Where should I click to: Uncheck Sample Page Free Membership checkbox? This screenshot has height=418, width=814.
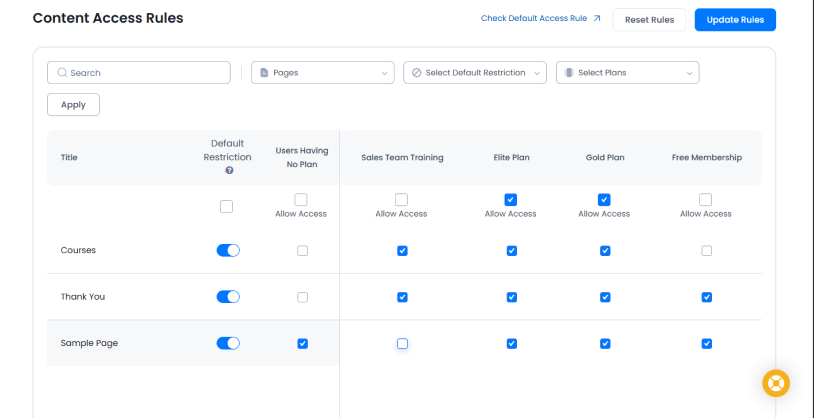(707, 343)
